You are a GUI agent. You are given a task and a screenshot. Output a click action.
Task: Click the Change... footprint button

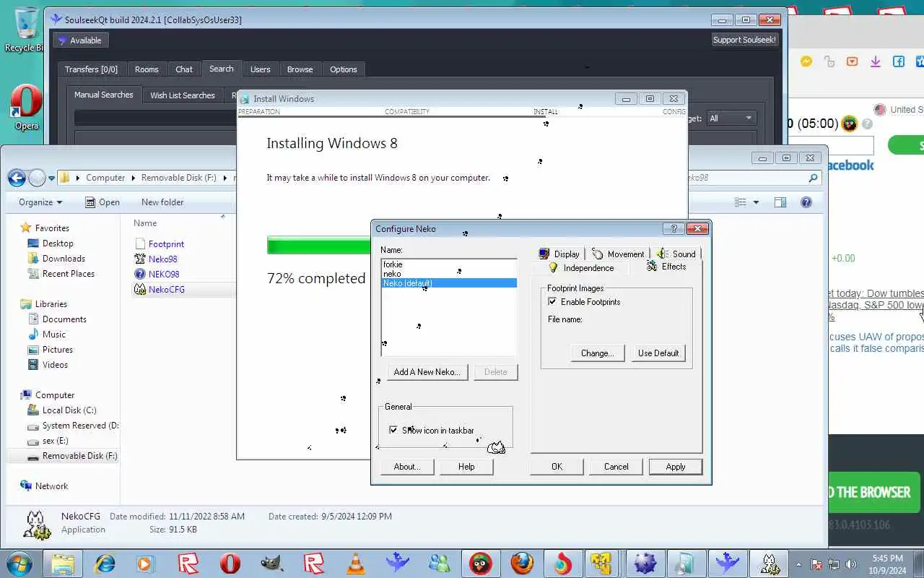click(x=597, y=353)
